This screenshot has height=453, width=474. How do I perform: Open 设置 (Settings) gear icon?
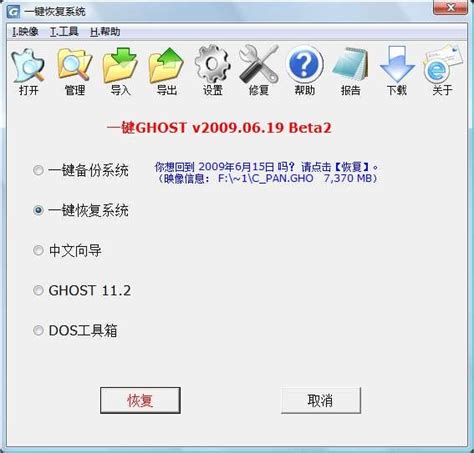(212, 64)
